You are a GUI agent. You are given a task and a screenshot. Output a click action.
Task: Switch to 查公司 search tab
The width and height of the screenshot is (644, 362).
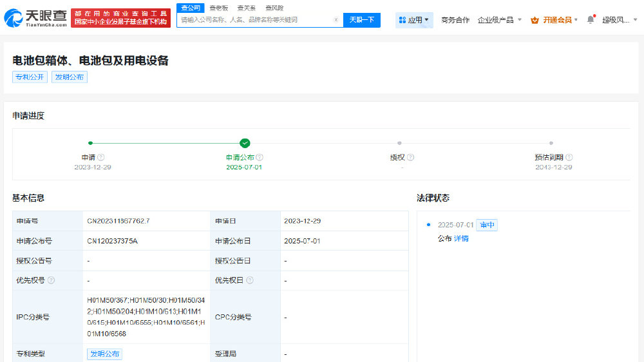tap(191, 8)
